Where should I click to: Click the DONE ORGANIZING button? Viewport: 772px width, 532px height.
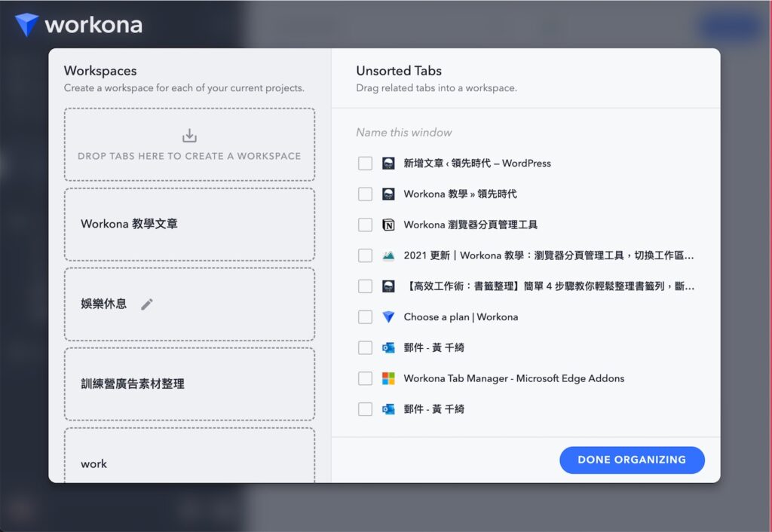(x=632, y=460)
